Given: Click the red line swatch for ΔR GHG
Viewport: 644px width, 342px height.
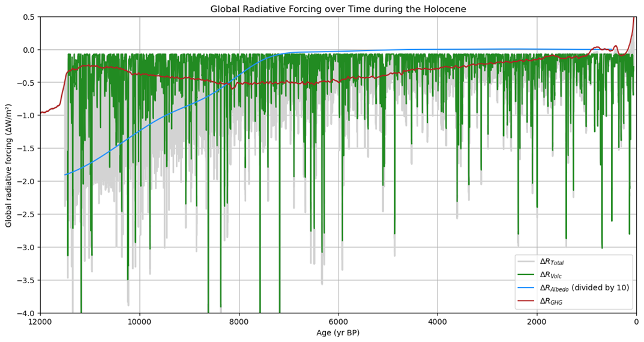Looking at the screenshot, I should click(526, 301).
